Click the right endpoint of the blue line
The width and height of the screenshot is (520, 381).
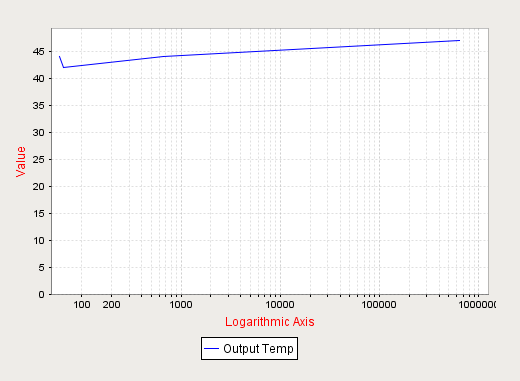pyautogui.click(x=460, y=40)
